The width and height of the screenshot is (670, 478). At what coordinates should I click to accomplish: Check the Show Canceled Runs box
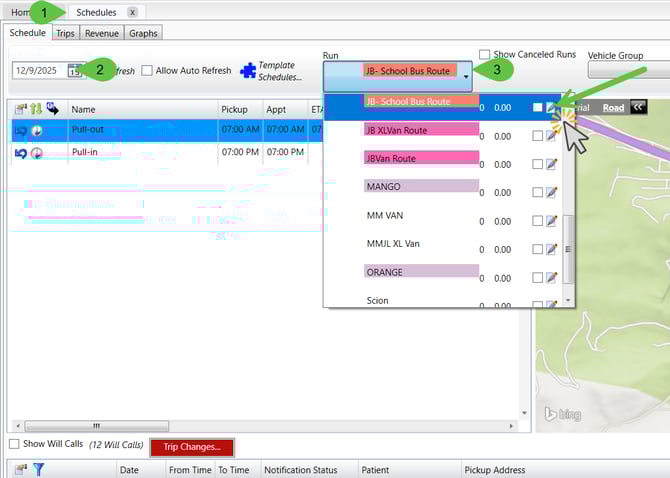pyautogui.click(x=485, y=54)
